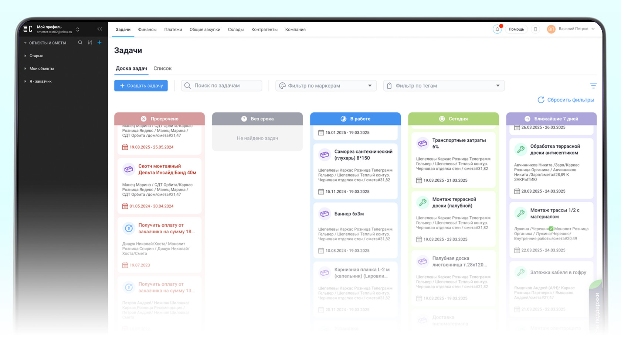Screen dimensions: 621x364
Task: Open the Финансы menu section
Action: (x=147, y=30)
